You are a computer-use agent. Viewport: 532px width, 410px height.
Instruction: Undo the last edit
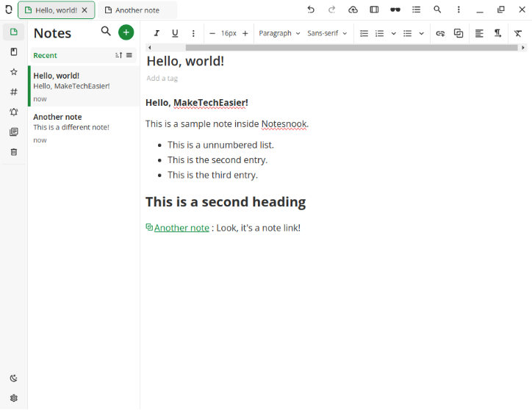[311, 10]
